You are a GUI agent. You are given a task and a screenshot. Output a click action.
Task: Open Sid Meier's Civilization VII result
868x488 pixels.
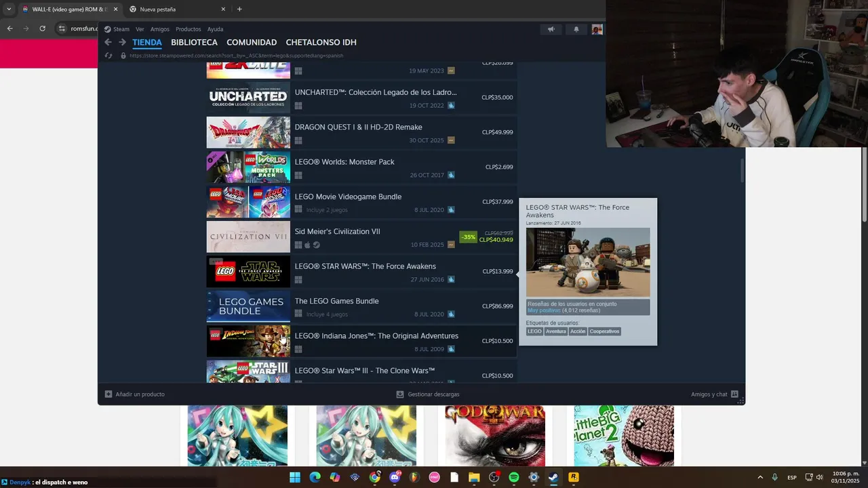[361, 237]
